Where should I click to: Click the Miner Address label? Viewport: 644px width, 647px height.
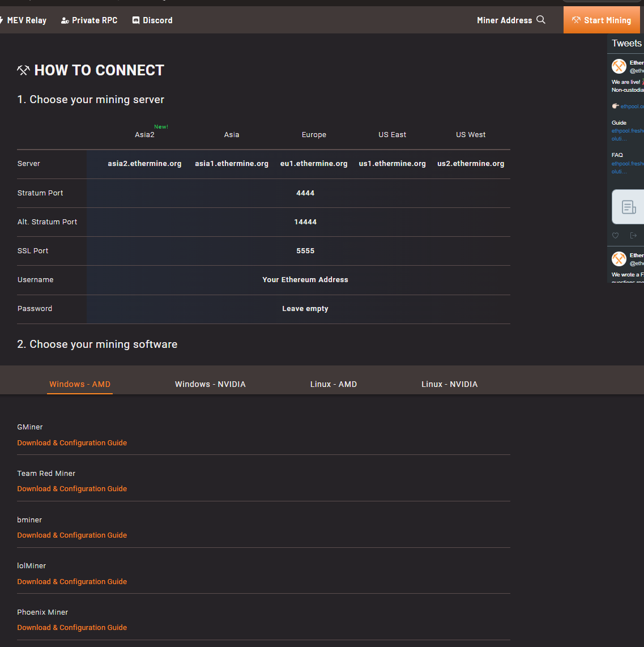(504, 20)
